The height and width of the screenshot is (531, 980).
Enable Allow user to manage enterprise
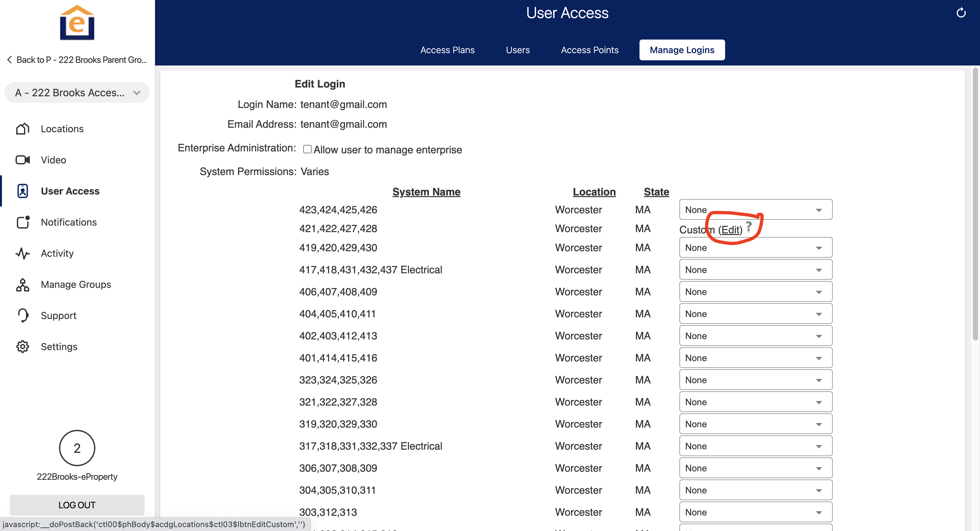coord(307,149)
